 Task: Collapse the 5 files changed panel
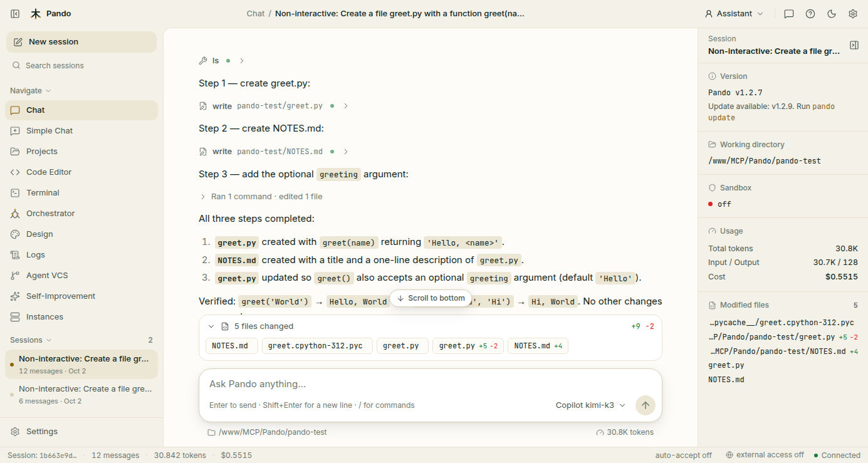(211, 326)
